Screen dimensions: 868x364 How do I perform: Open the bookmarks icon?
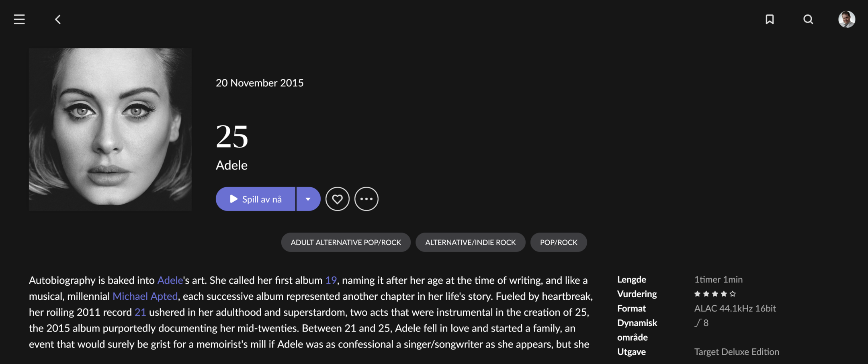(770, 19)
